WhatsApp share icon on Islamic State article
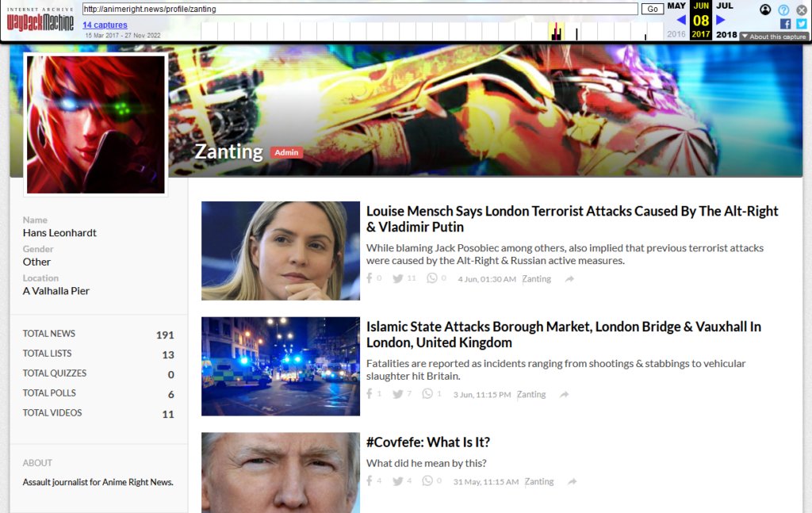This screenshot has height=513, width=812. pos(427,394)
